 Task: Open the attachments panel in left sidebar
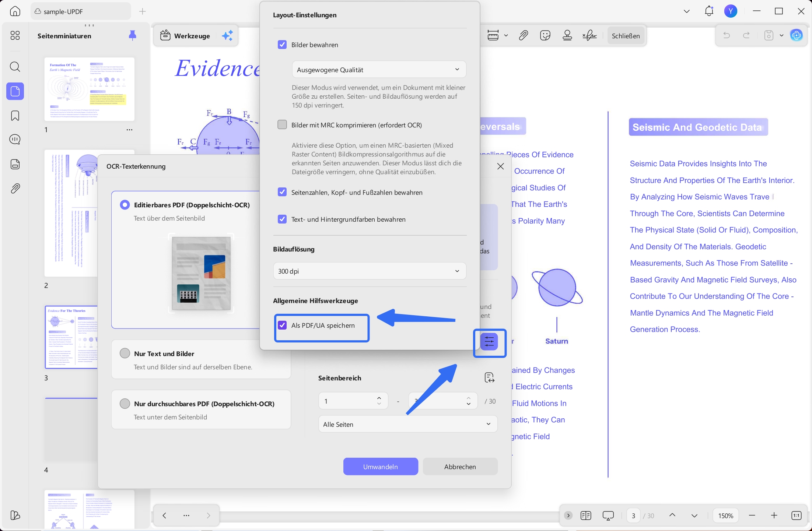pos(15,189)
